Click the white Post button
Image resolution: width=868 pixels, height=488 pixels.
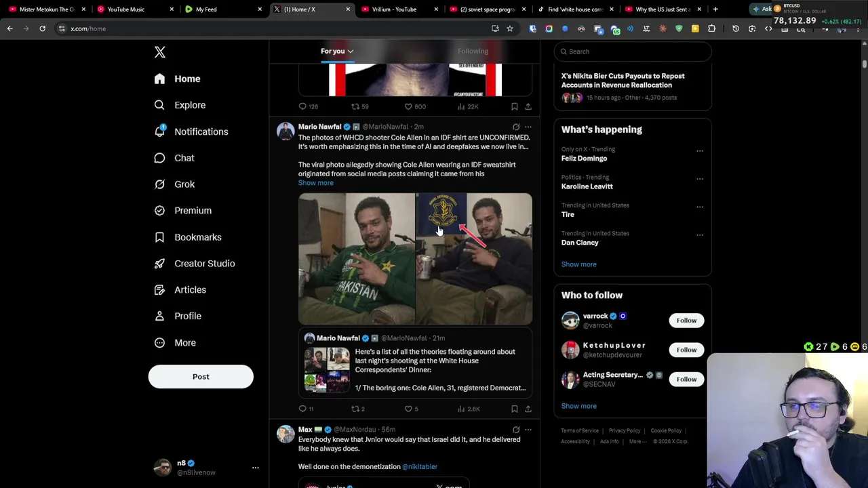[201, 377]
